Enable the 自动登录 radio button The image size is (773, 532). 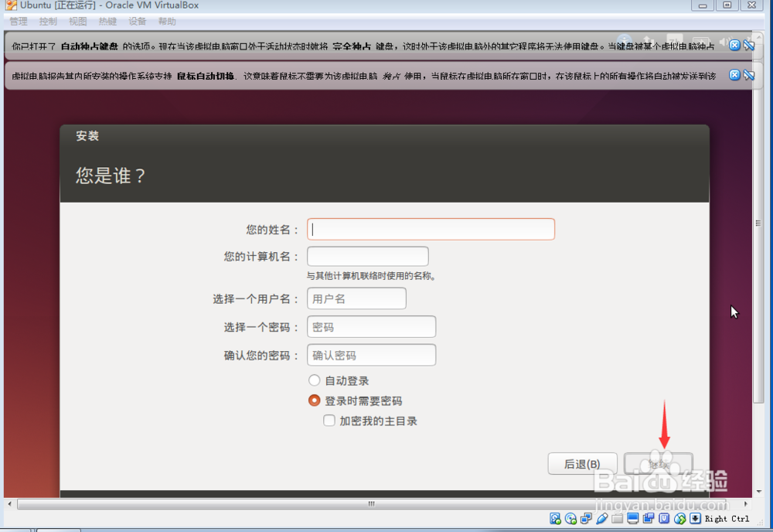(x=315, y=380)
